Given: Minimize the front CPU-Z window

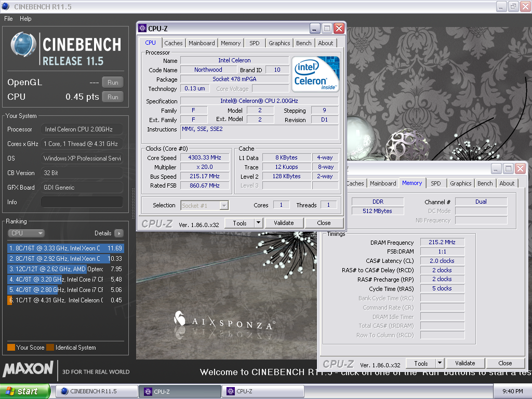Looking at the screenshot, I should tap(315, 29).
